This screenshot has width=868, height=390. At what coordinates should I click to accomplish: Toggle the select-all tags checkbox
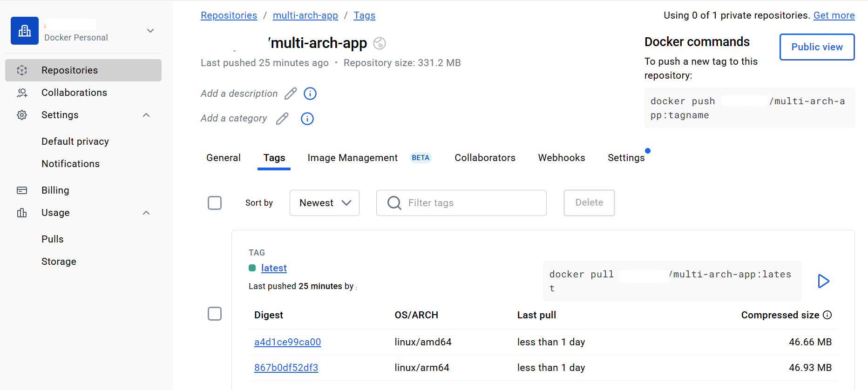tap(215, 203)
